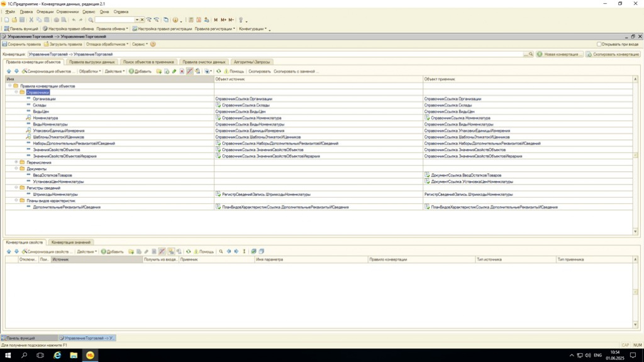The image size is (644, 362).
Task: Click the magnifier search icon in properties toolbar
Action: [x=221, y=251]
